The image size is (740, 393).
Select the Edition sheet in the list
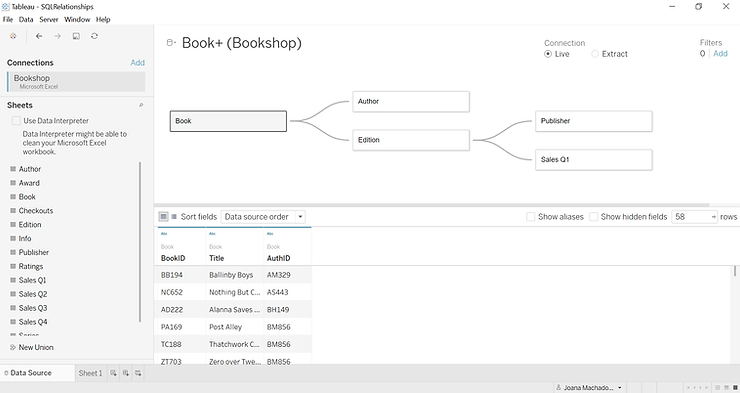30,225
